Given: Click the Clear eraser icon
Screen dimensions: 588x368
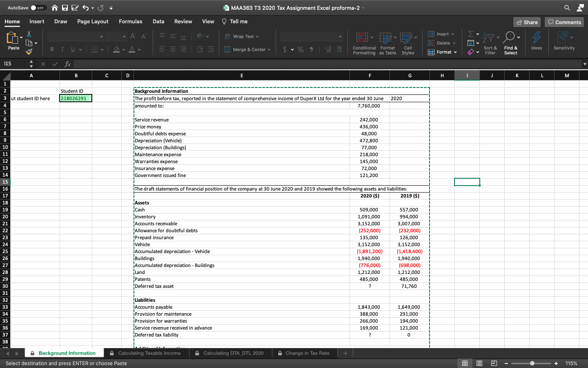Looking at the screenshot, I should coord(471,52).
